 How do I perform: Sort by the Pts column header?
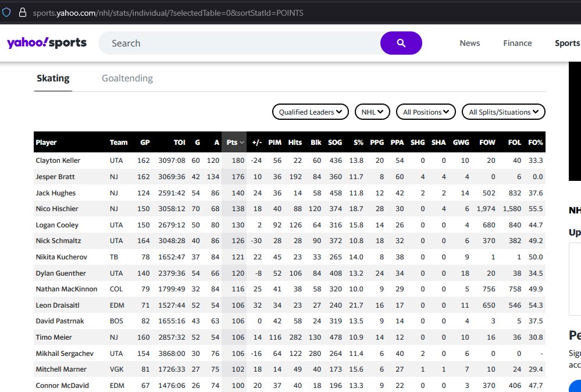click(235, 142)
